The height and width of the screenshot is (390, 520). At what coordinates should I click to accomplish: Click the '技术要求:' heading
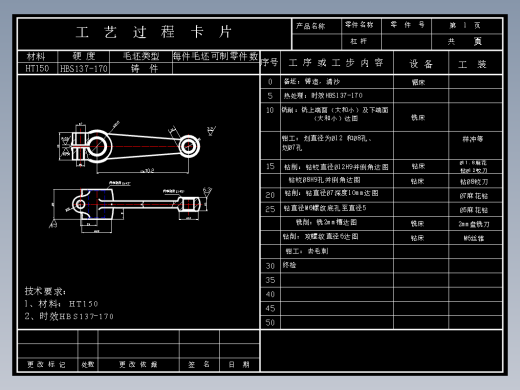pos(45,291)
